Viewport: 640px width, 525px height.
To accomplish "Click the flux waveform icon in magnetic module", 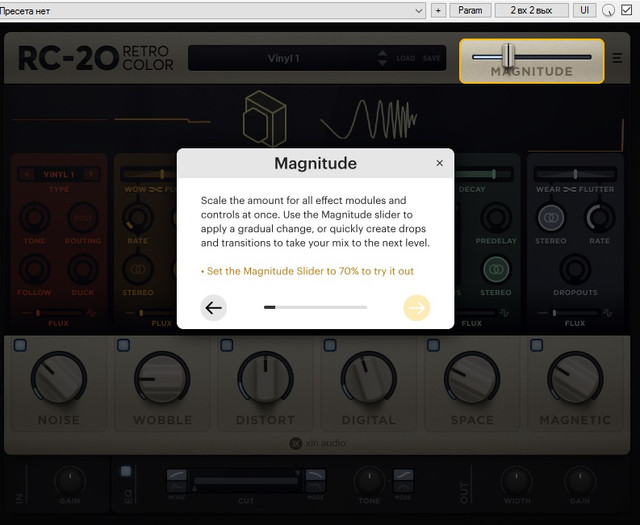I will click(608, 313).
